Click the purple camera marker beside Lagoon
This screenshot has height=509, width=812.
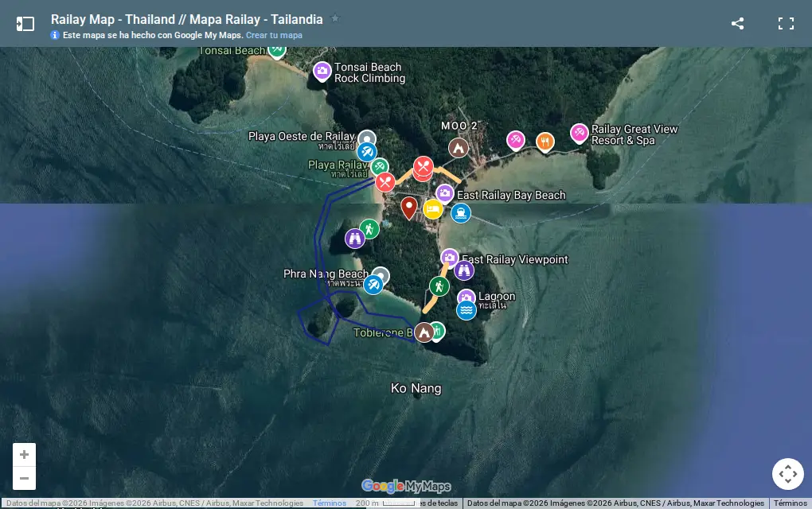[466, 297]
